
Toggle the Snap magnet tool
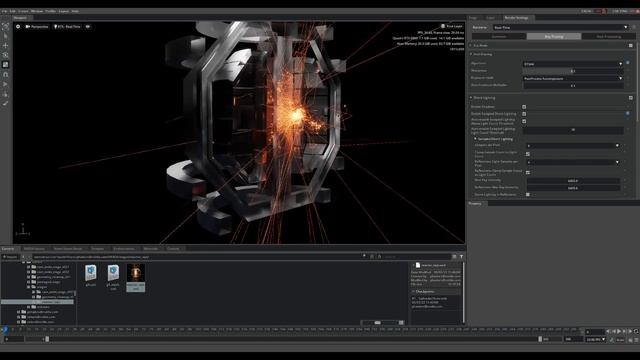(5, 74)
